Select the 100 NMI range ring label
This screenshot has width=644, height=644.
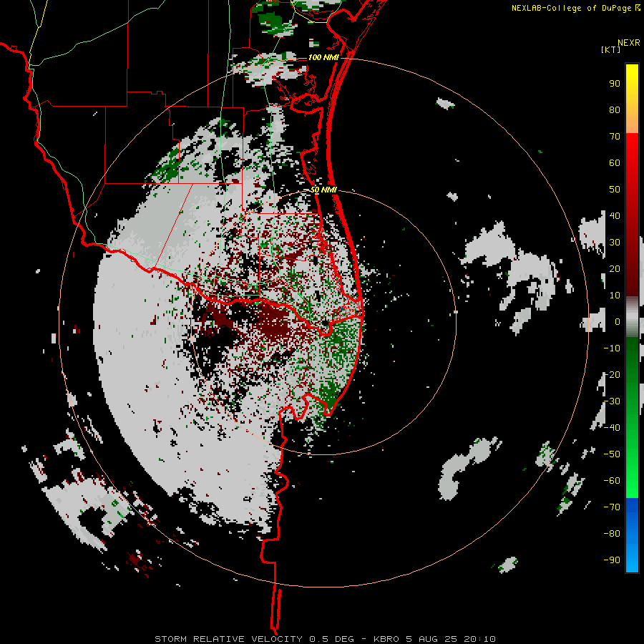click(323, 57)
